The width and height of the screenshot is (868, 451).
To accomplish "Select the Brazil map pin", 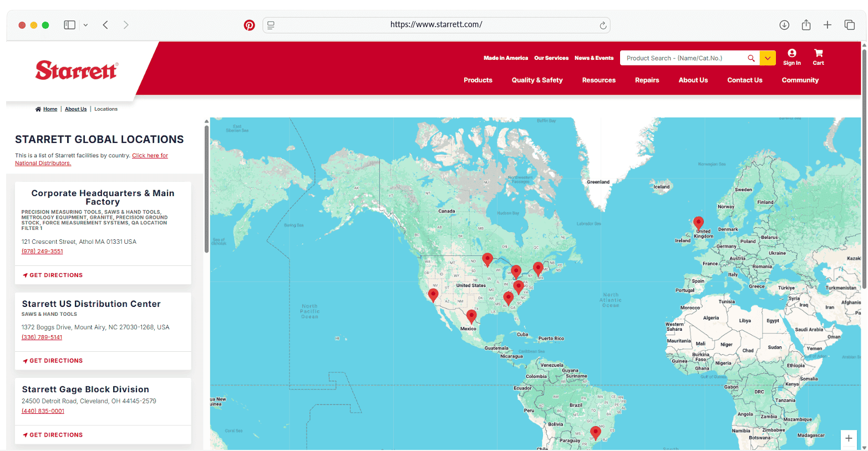I will point(595,432).
